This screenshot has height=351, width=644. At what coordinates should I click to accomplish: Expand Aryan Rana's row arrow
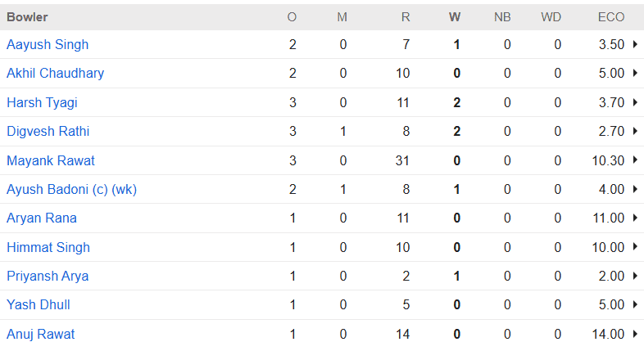coord(635,218)
